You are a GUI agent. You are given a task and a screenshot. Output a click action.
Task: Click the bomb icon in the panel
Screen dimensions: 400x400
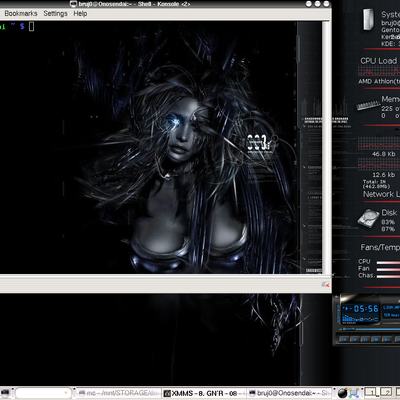coord(342,393)
